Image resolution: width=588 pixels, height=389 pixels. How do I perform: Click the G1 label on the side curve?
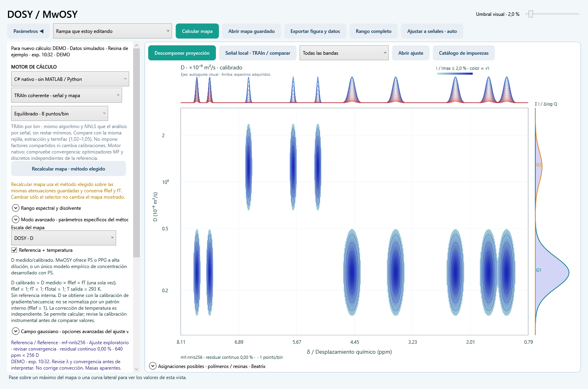pos(538,270)
